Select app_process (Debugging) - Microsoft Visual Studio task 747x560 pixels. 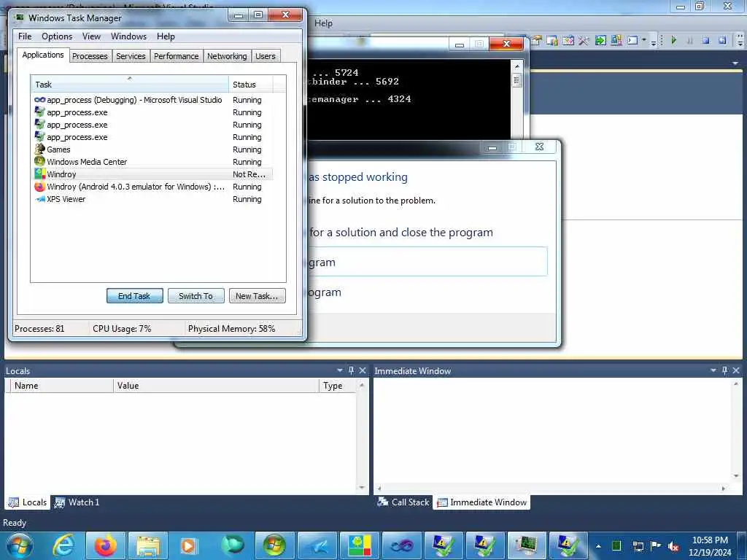tap(152, 100)
